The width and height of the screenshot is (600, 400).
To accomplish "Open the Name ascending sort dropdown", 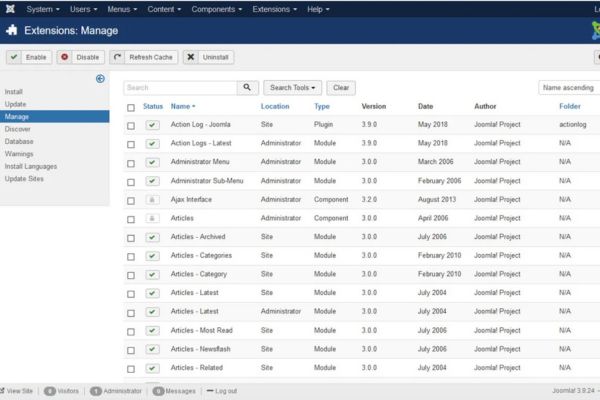I will point(568,88).
